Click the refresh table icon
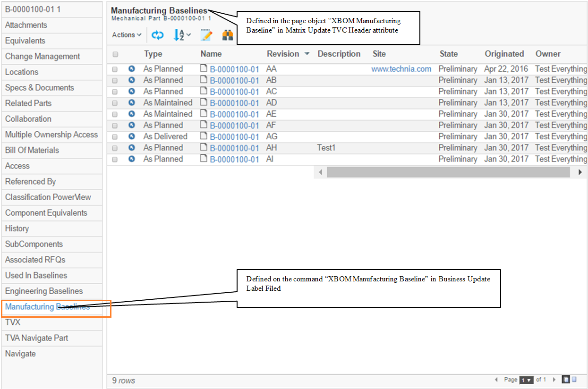Screen dimensions: 588x389 point(157,35)
